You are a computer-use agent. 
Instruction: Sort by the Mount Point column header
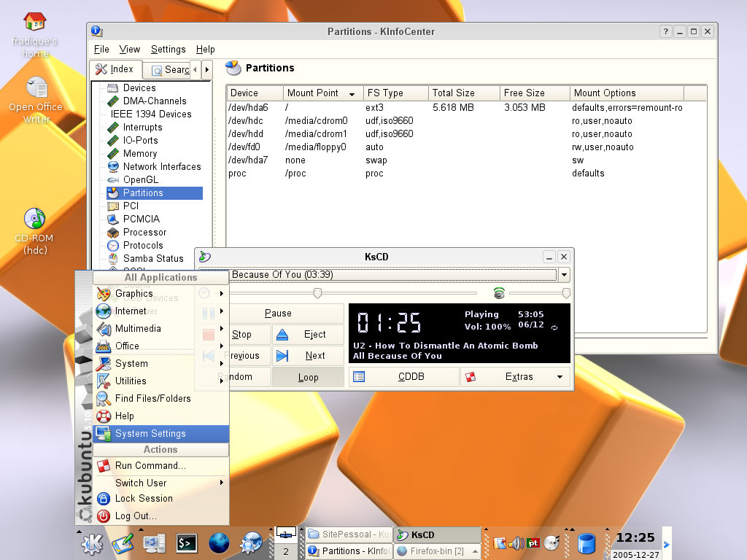323,93
